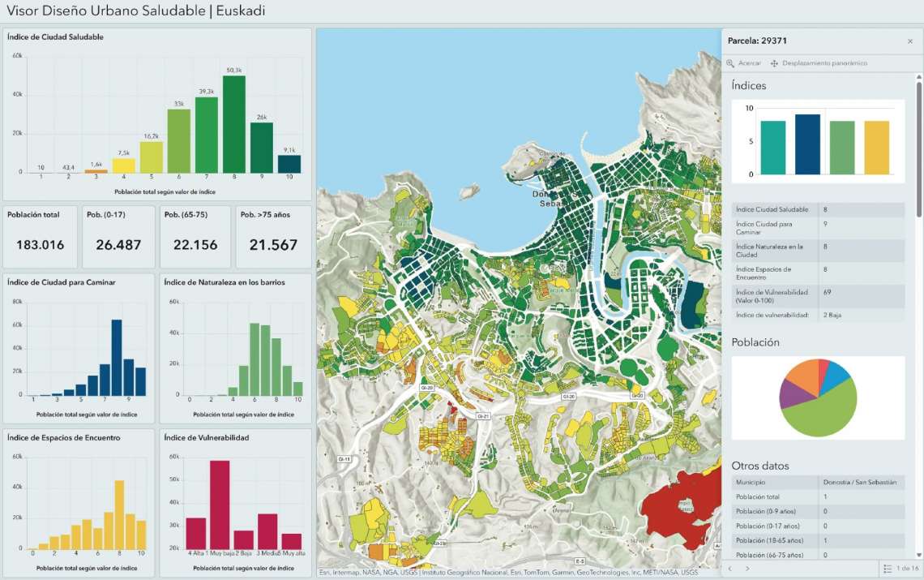The image size is (924, 580).
Task: Click the 'Muy baja' bar in Vulnerabilidad chart
Action: pyautogui.click(x=220, y=505)
